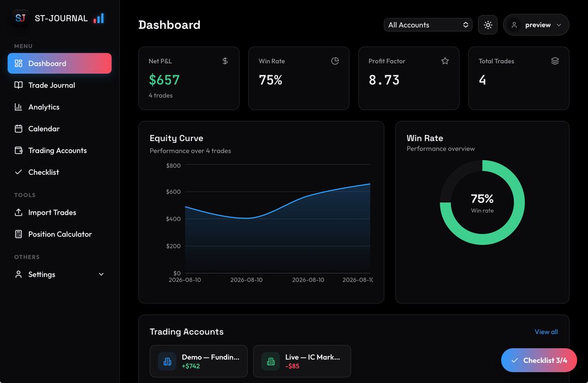Click the Import Trades upload icon

coord(18,213)
